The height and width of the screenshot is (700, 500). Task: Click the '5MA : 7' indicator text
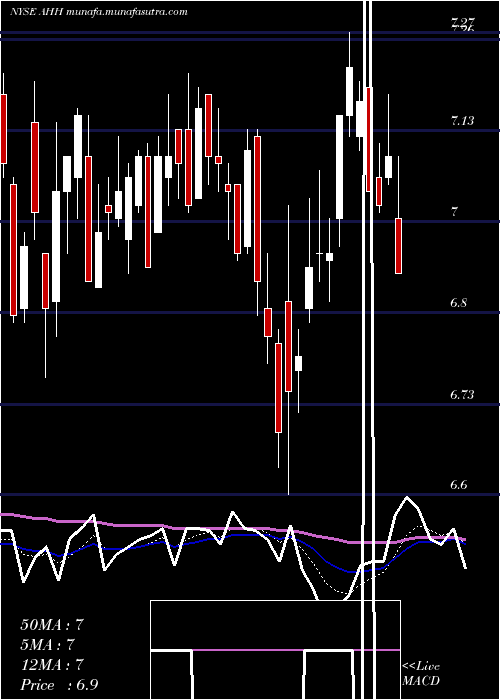click(47, 644)
